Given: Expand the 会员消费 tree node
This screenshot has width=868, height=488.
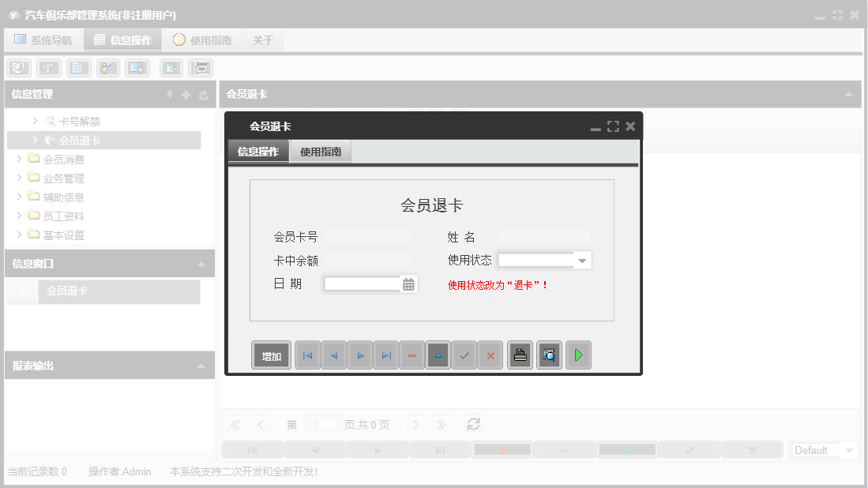Looking at the screenshot, I should (19, 158).
